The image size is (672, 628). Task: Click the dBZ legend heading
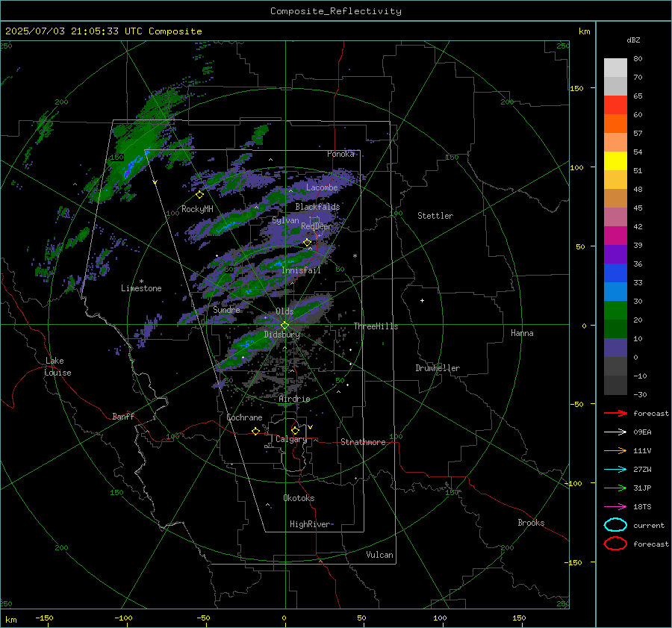pos(633,40)
